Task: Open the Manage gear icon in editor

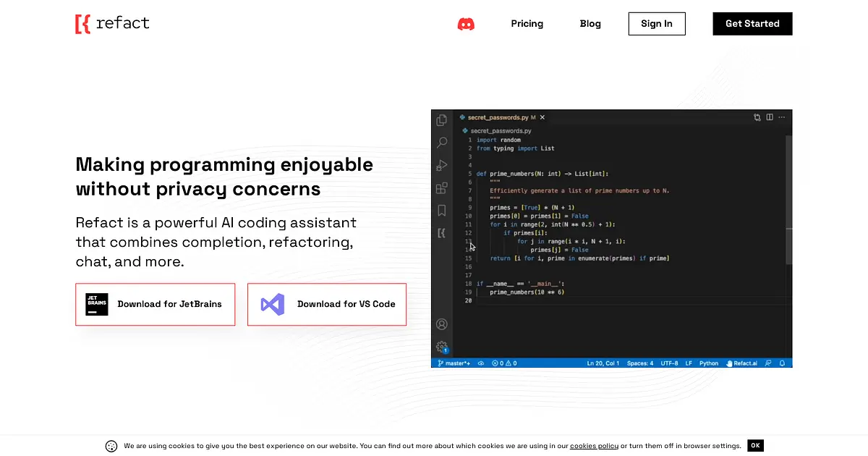Action: [x=441, y=347]
